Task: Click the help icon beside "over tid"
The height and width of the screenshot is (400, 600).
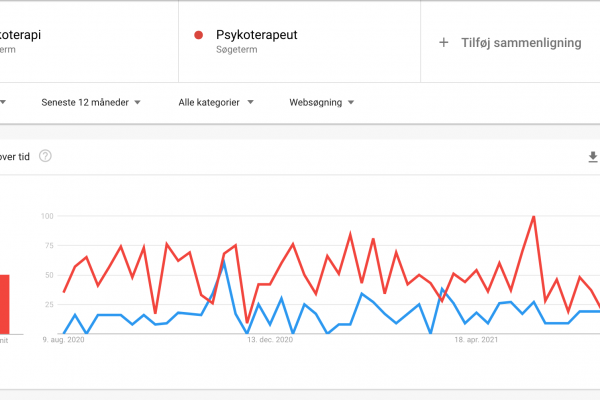Action: [45, 156]
